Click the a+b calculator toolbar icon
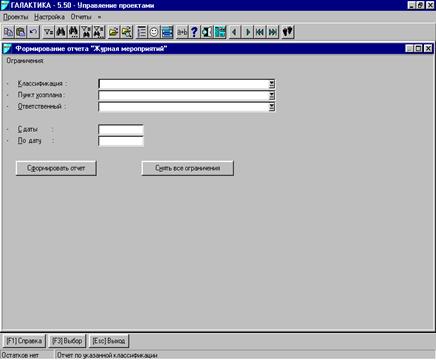Screen dimensions: 436x360 tap(182, 32)
